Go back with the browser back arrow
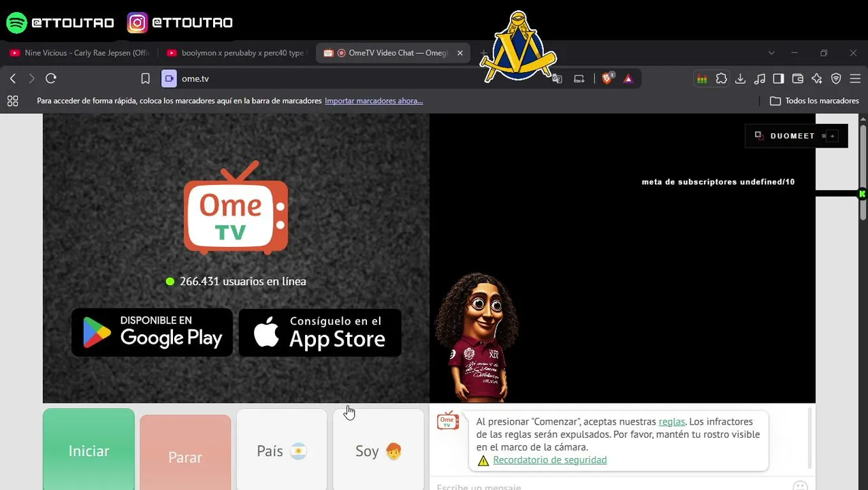 tap(13, 79)
